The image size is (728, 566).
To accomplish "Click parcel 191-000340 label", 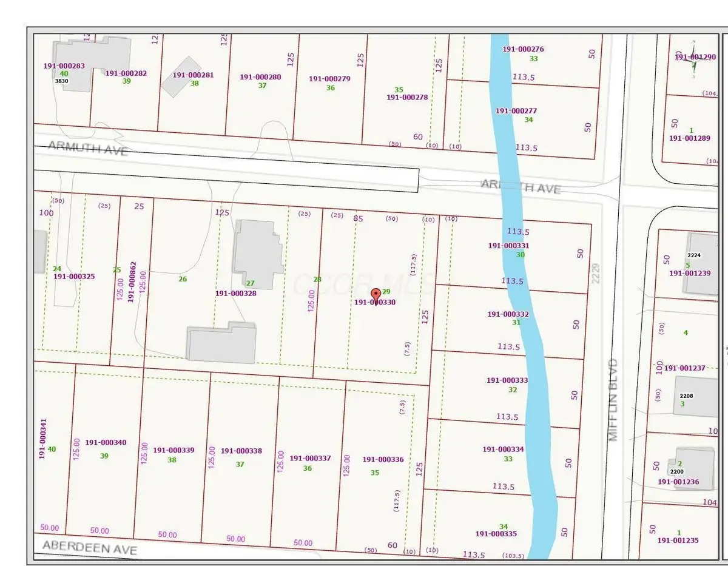I will point(106,443).
